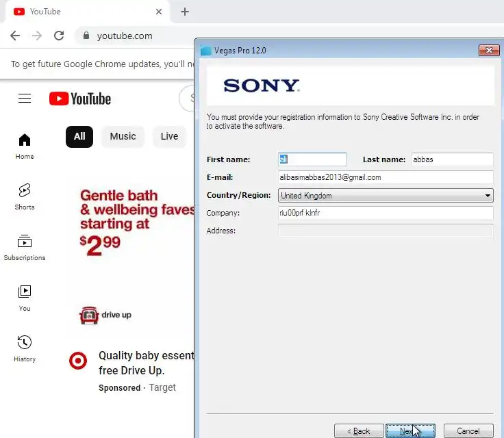Click the First name input field
Screen dimensions: 504x438
coord(312,159)
